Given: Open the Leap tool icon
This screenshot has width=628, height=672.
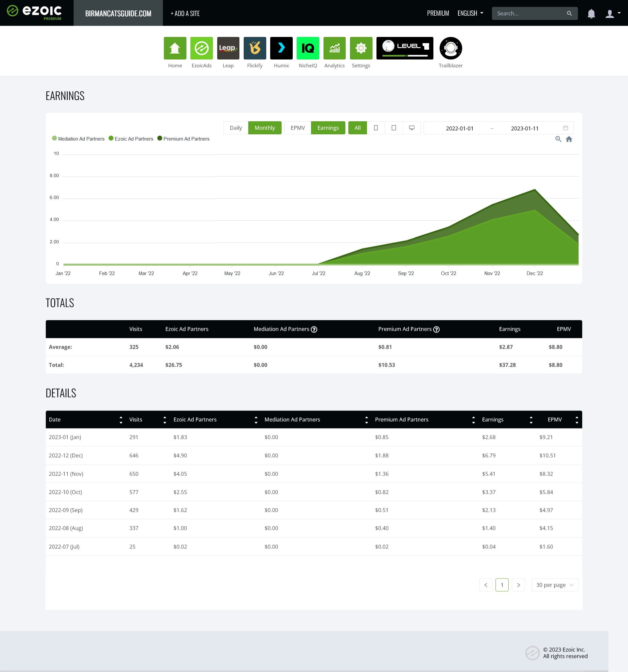Looking at the screenshot, I should click(228, 48).
